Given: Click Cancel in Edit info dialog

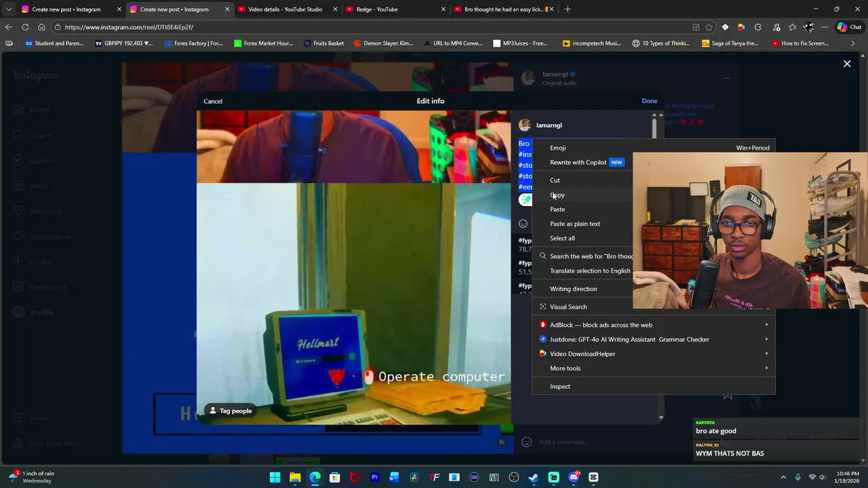Looking at the screenshot, I should coord(213,101).
